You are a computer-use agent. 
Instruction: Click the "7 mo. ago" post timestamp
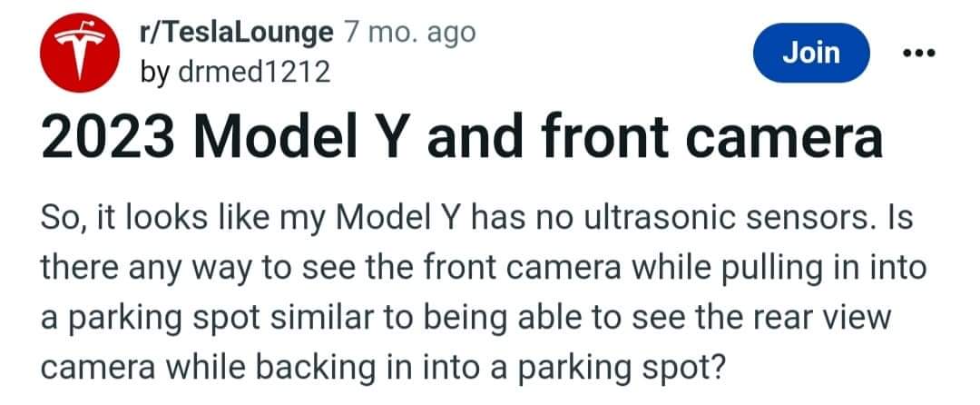pyautogui.click(x=410, y=34)
